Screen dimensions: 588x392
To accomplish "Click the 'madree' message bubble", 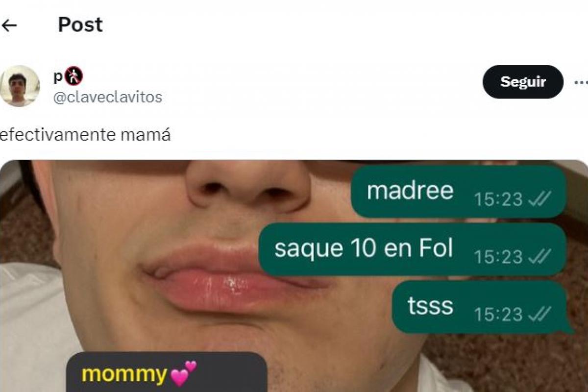I will pos(459,192).
